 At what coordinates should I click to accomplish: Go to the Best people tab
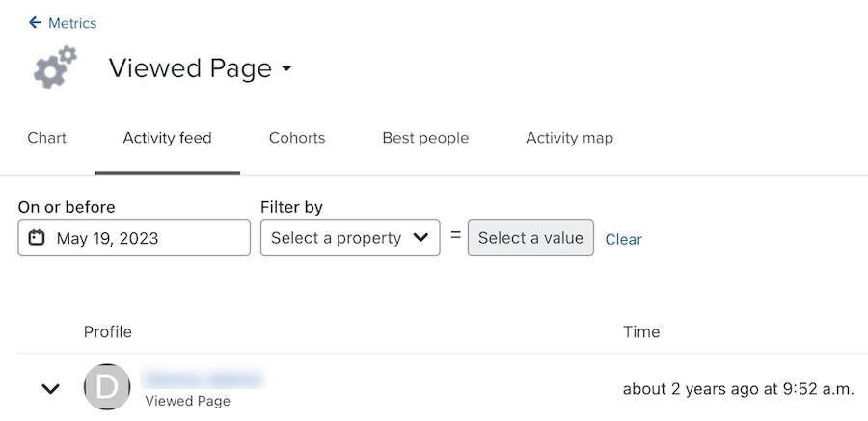point(425,138)
